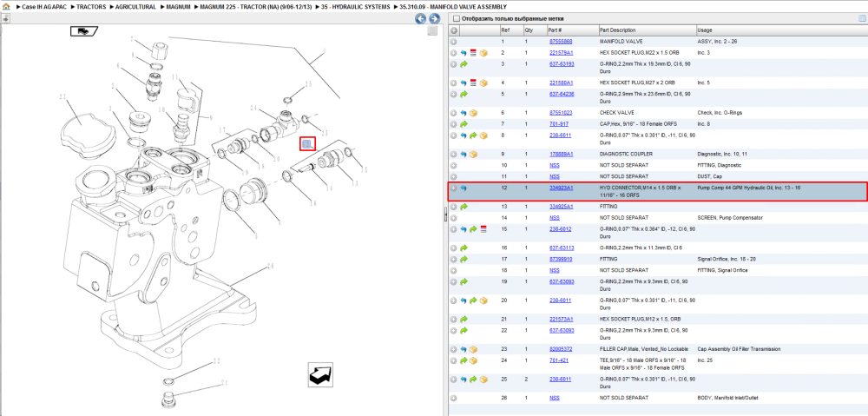Click plus circle in row 18
Viewport: 868px width, 416px height.
click(x=453, y=270)
